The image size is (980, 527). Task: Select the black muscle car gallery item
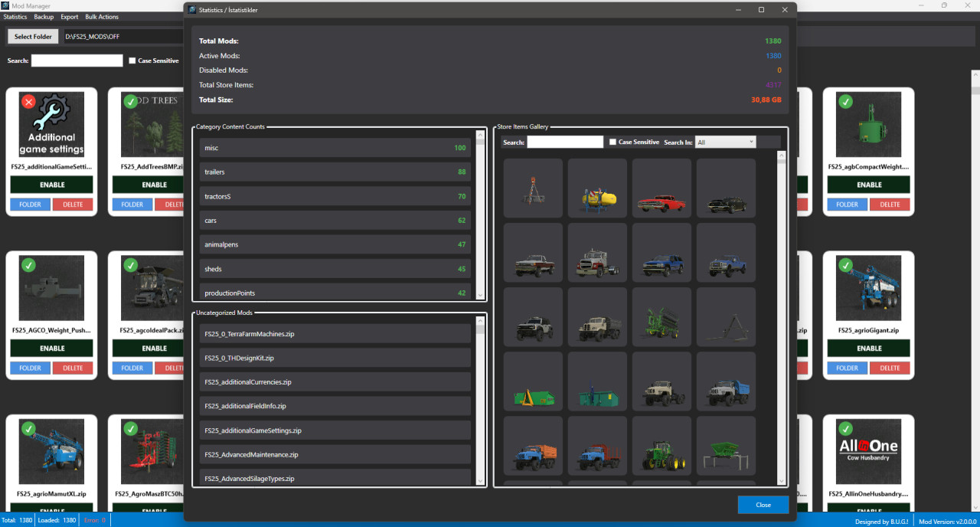click(x=726, y=189)
